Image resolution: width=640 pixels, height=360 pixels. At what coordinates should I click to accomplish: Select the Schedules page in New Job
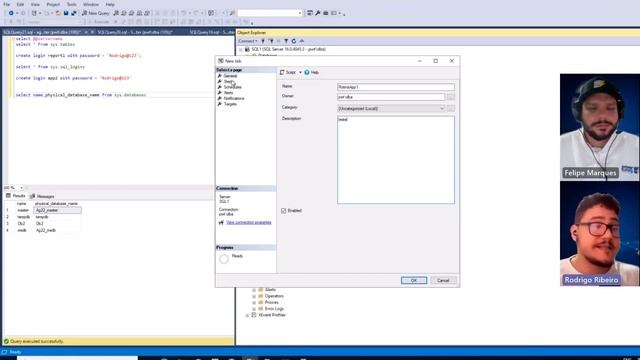232,87
